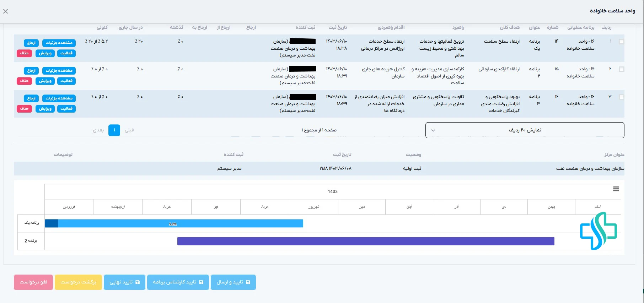Click the purple برنامه 2 Gantt bar
The image size is (644, 303).
(366, 241)
